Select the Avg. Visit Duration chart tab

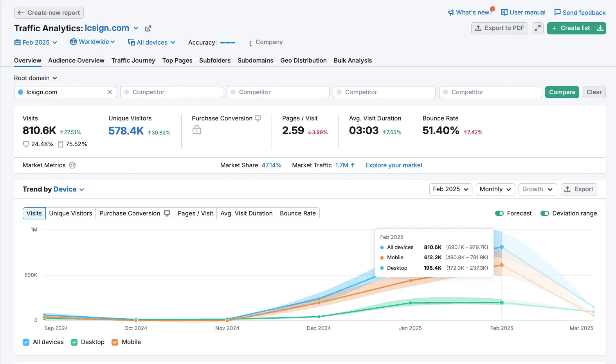247,213
